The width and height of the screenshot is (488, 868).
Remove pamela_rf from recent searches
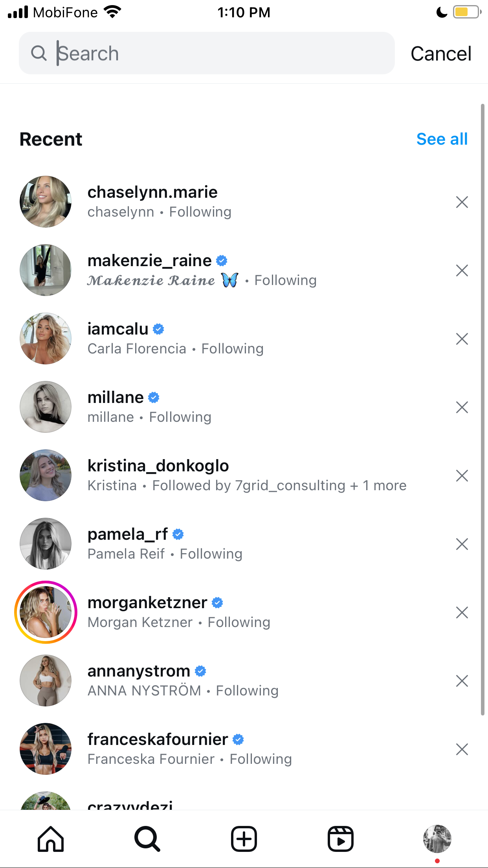click(x=462, y=544)
